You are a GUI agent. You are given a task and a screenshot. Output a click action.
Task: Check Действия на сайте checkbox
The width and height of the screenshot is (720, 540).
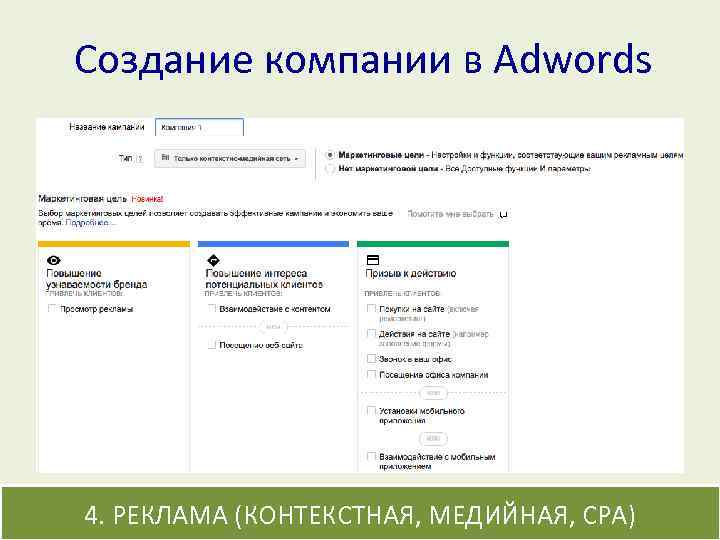tap(371, 334)
